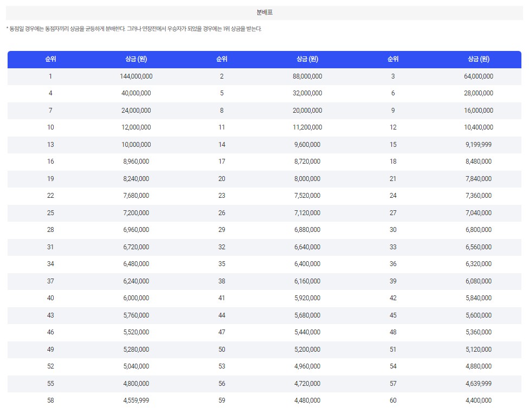Select the 6,880,000 value
The width and height of the screenshot is (529, 420).
307,229
